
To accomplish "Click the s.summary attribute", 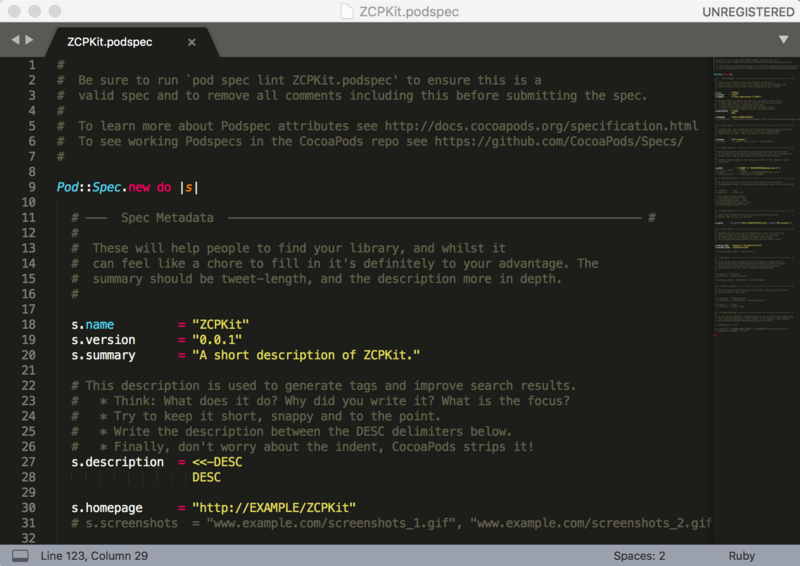I will pyautogui.click(x=103, y=355).
